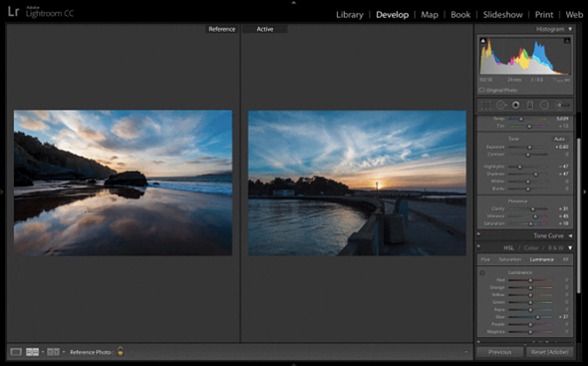This screenshot has height=366, width=588.
Task: Click the Before/After Y|Y view icon
Action: point(53,352)
